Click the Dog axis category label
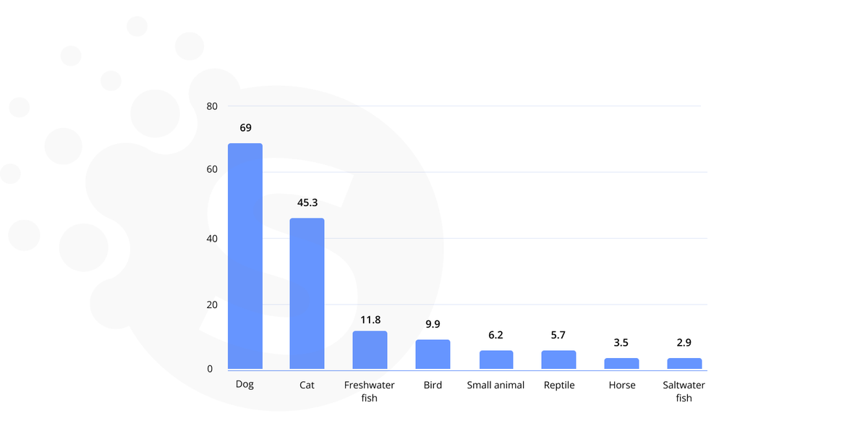 pyautogui.click(x=245, y=385)
